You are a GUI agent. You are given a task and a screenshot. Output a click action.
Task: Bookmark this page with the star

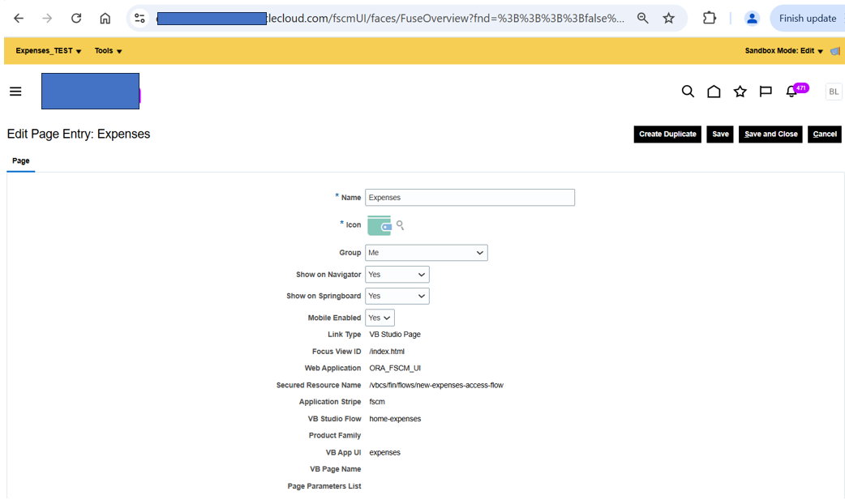[669, 19]
